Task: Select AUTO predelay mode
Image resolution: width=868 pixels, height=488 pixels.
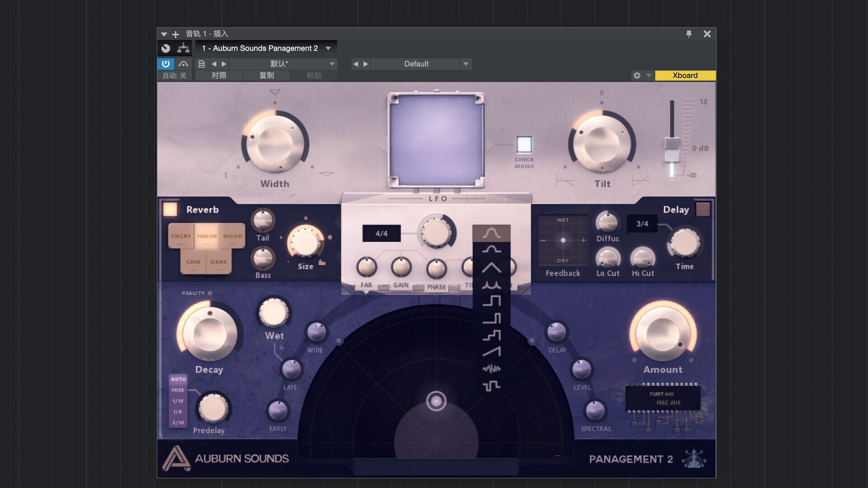Action: click(178, 379)
